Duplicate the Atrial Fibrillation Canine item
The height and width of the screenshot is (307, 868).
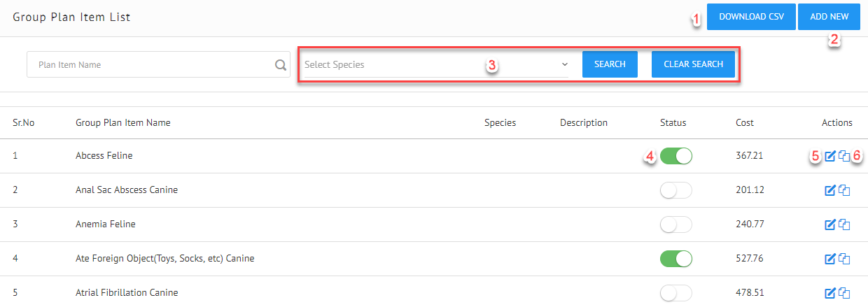[x=844, y=293]
